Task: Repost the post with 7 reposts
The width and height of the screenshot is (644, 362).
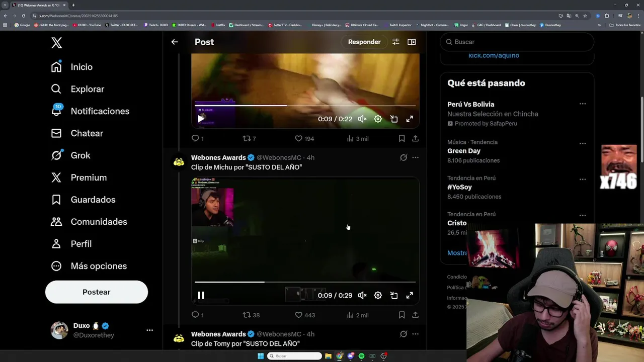Action: 250,138
